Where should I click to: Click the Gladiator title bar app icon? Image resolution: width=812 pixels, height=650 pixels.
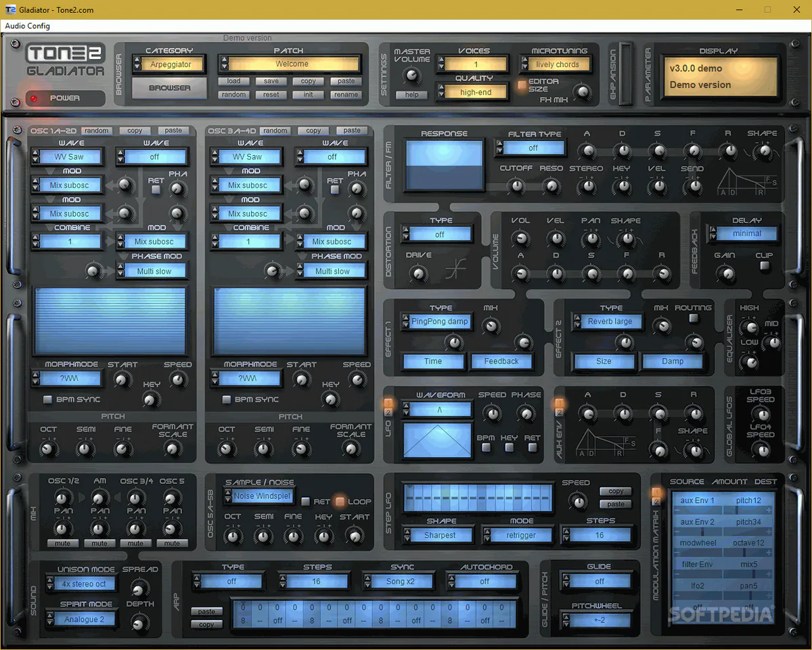click(x=10, y=10)
